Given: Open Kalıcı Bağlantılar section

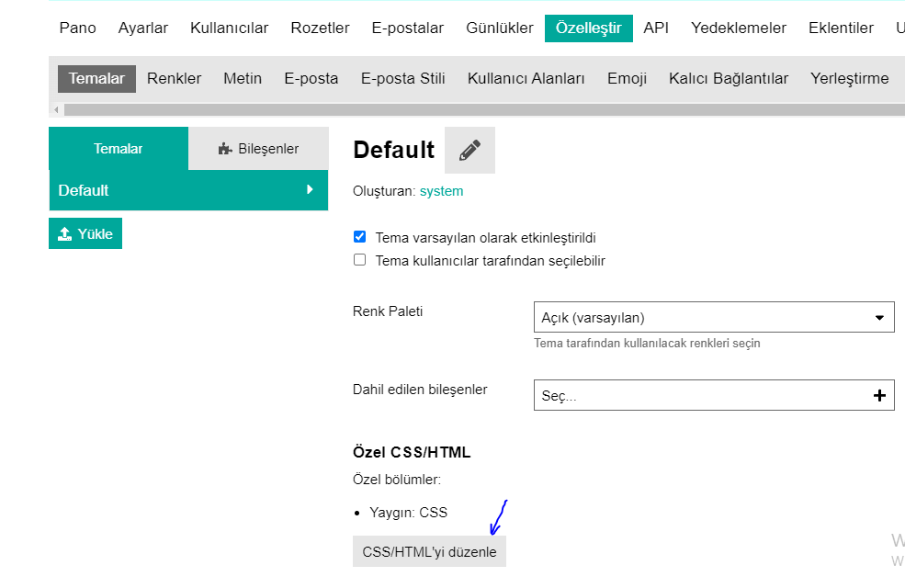Looking at the screenshot, I should [729, 78].
